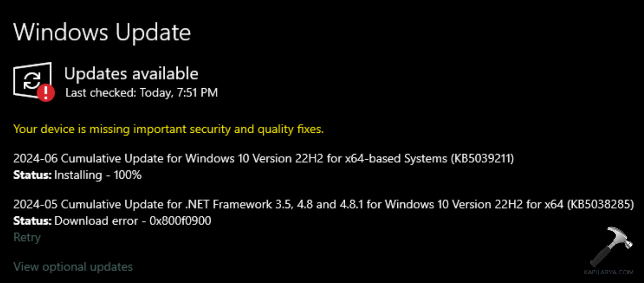Click the 0x800f0900 error code

180,221
